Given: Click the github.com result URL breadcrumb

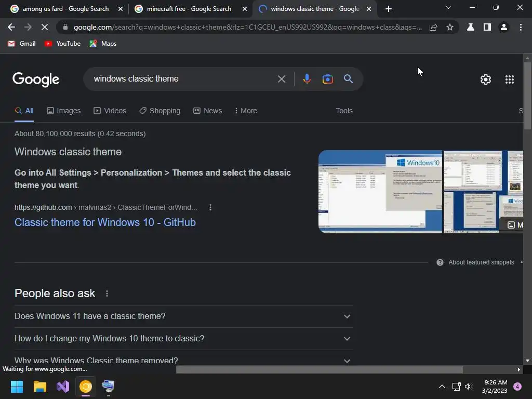Looking at the screenshot, I should [106, 207].
